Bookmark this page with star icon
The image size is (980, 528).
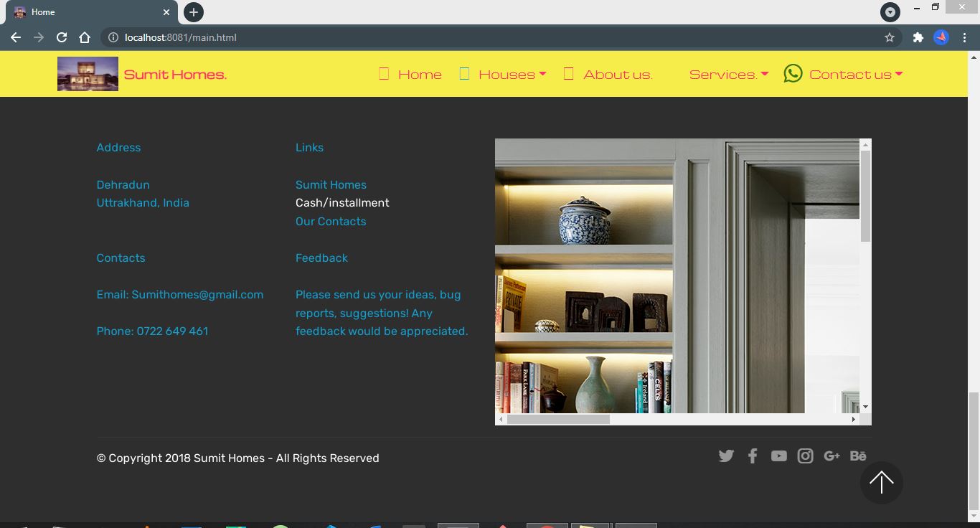(x=890, y=37)
